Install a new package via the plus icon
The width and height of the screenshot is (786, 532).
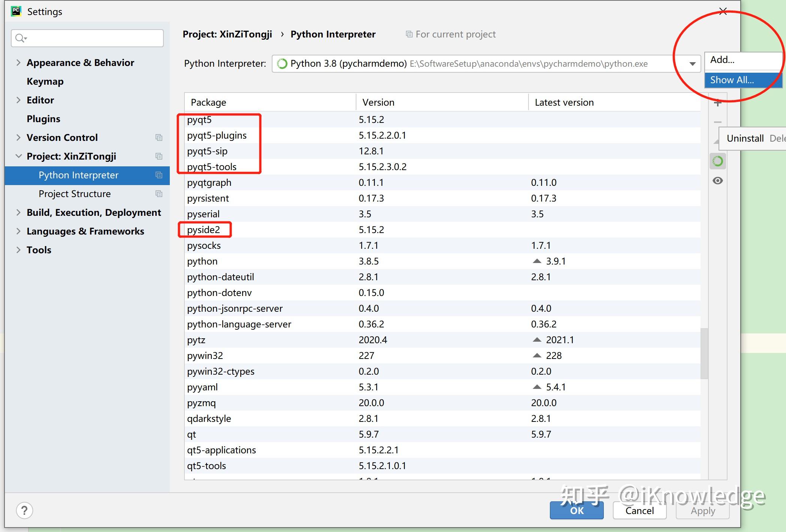tap(717, 104)
